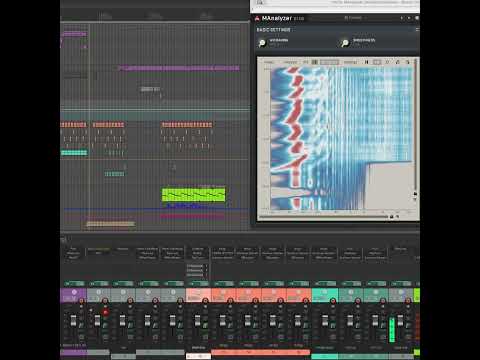Viewport: 480px width, 360px height.
Task: Toggle the green activation button above the teal channel
Action: point(325,284)
